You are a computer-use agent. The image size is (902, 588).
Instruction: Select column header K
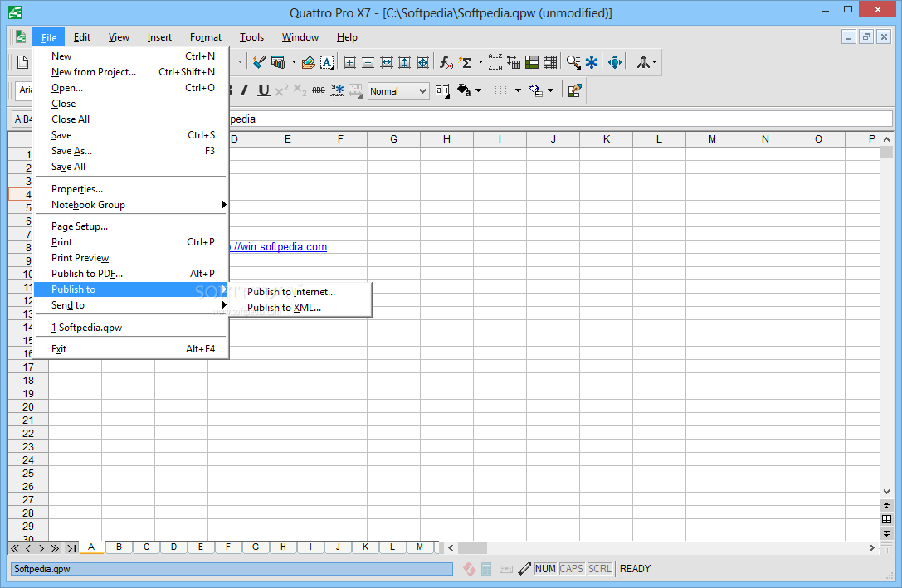pos(607,139)
